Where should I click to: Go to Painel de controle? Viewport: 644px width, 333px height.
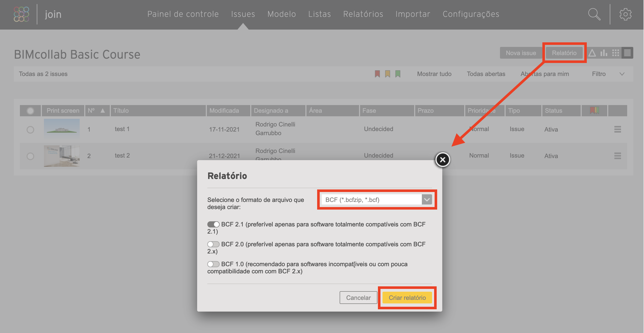coord(183,14)
